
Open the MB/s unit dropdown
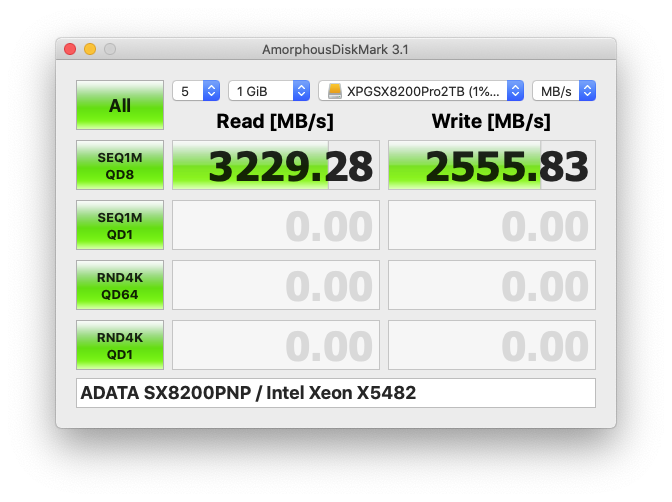564,91
